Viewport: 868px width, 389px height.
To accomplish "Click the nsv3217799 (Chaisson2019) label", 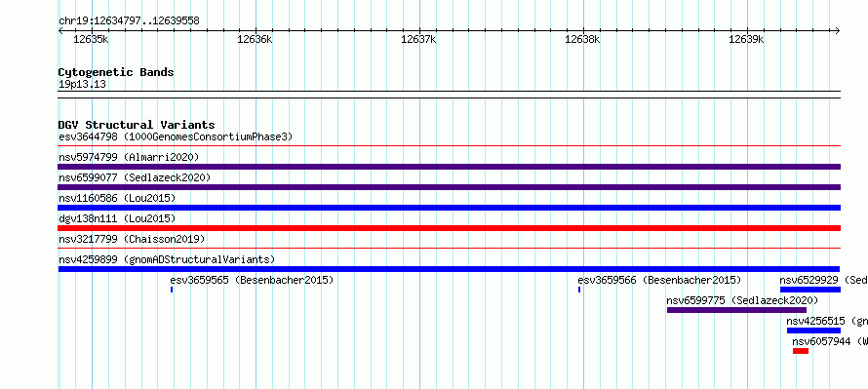I will 132,239.
